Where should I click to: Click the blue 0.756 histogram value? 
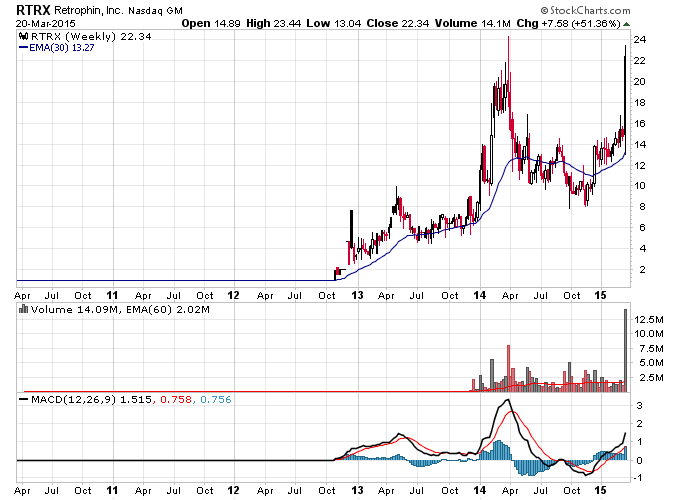(x=216, y=399)
